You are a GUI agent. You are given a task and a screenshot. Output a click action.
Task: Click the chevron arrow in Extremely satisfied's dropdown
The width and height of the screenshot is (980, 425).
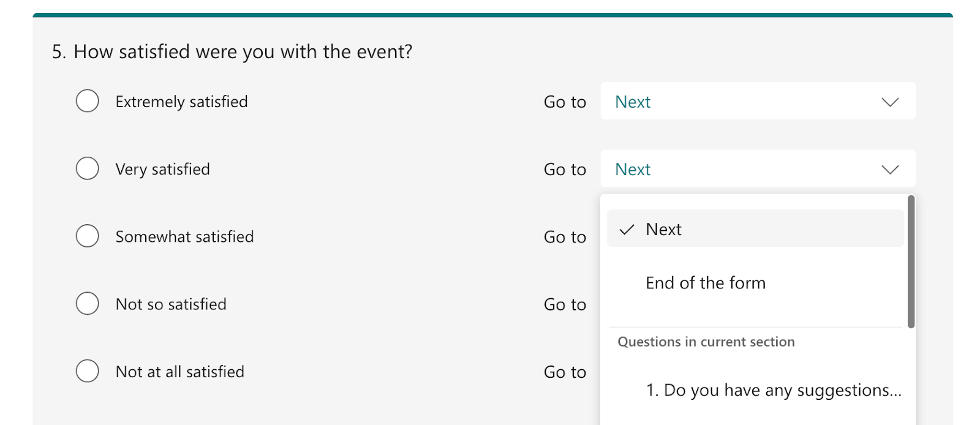[x=889, y=102]
